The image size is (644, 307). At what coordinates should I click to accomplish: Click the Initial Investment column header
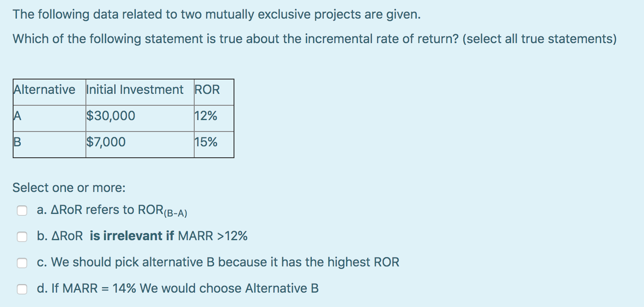135,89
